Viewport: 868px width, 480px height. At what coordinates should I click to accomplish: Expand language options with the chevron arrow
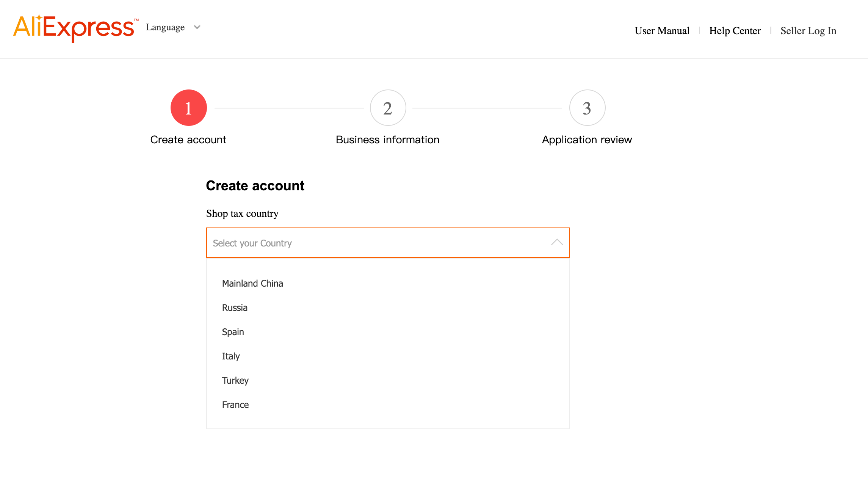[197, 27]
